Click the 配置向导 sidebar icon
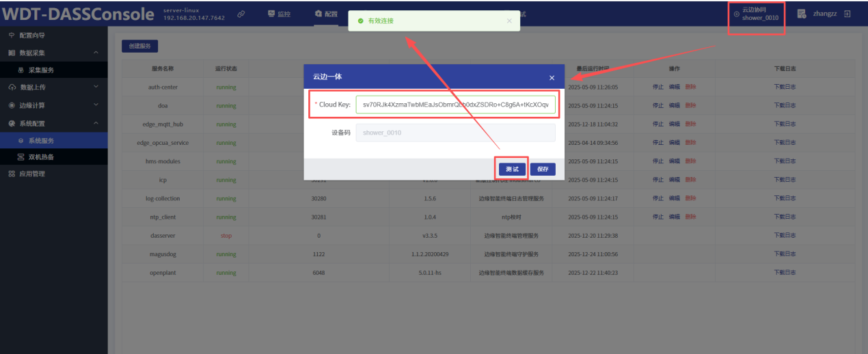Viewport: 868px width, 354px height. coord(12,35)
